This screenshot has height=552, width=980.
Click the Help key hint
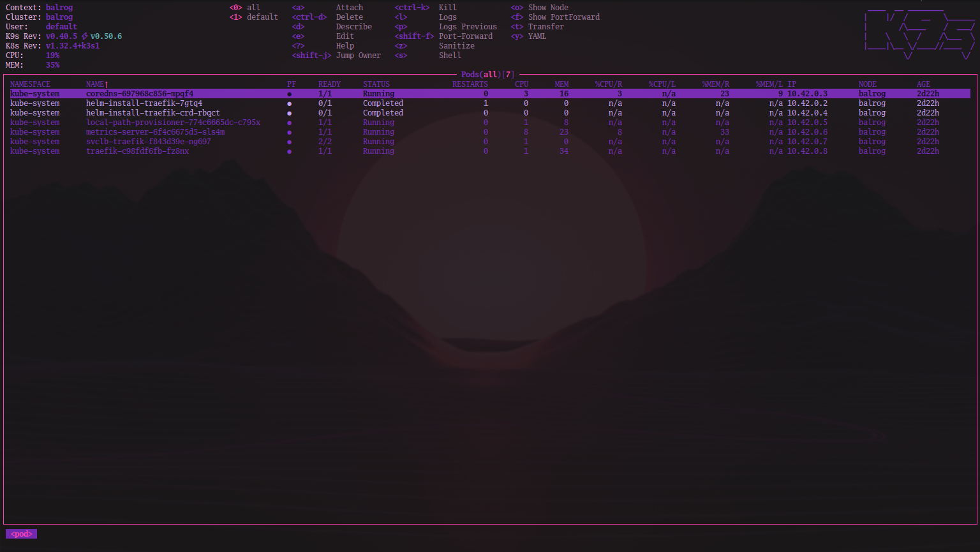(x=323, y=46)
